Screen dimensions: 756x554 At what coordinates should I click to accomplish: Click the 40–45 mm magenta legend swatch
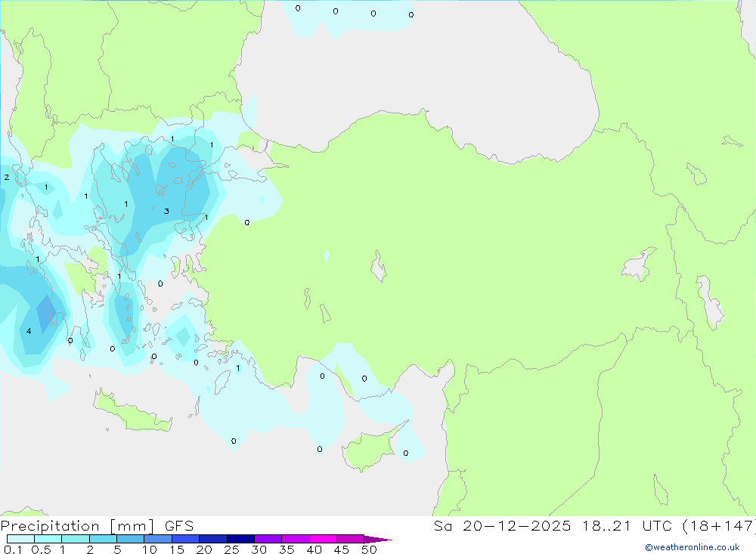[323, 539]
